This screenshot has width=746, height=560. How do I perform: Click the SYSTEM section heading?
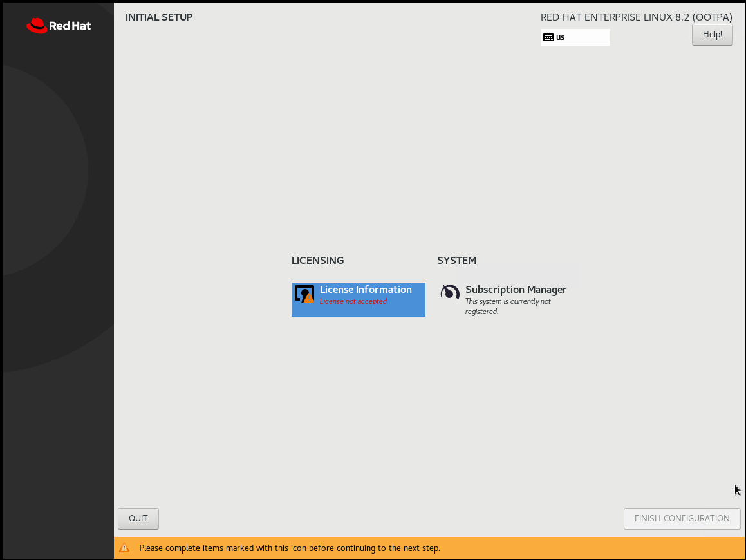pos(456,261)
